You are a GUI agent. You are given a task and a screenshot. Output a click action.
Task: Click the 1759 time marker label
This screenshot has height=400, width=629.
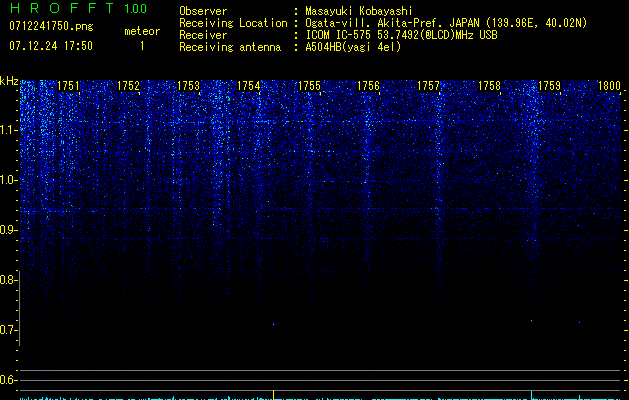click(549, 86)
